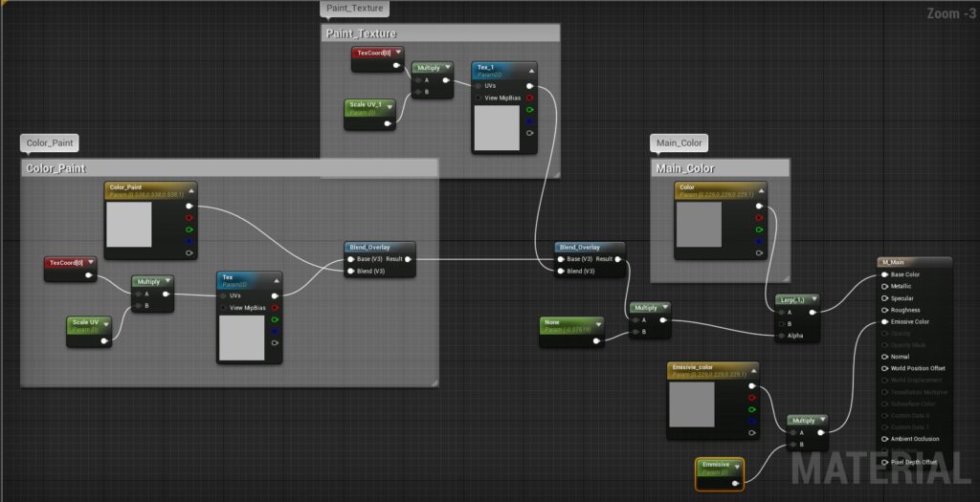The width and height of the screenshot is (980, 502).
Task: Click the red output pin on Emisivie_color node
Action: point(752,398)
